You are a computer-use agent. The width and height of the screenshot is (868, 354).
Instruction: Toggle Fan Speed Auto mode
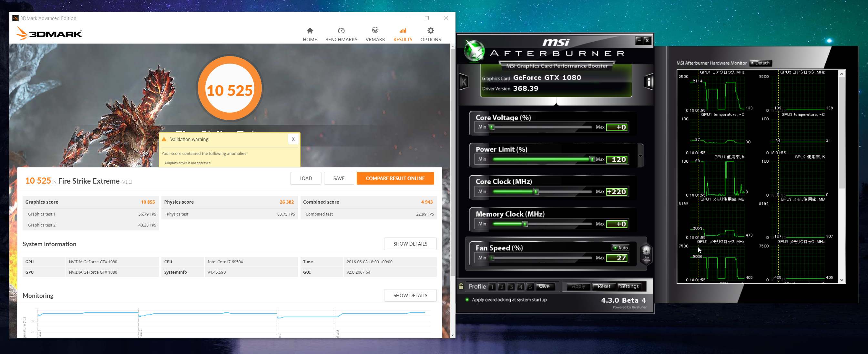pos(620,248)
